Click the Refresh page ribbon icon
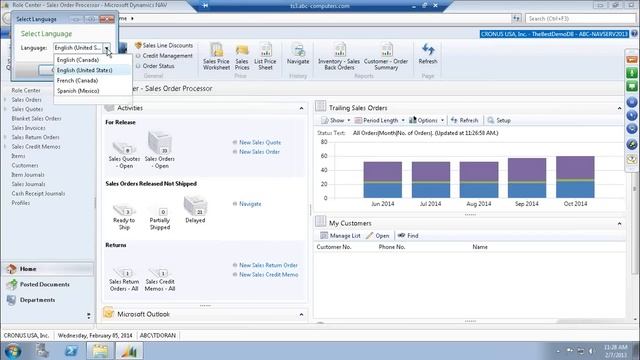This screenshot has height=360, width=640. point(428,54)
